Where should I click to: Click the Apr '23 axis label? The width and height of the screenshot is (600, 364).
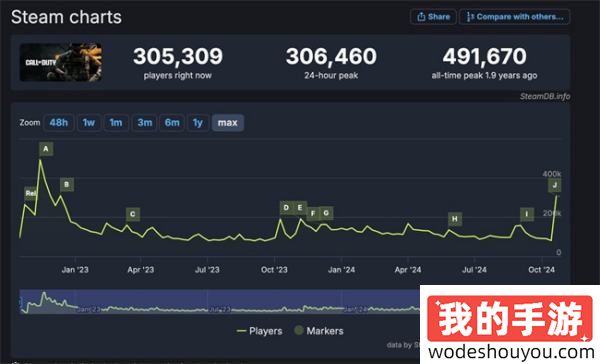(141, 270)
